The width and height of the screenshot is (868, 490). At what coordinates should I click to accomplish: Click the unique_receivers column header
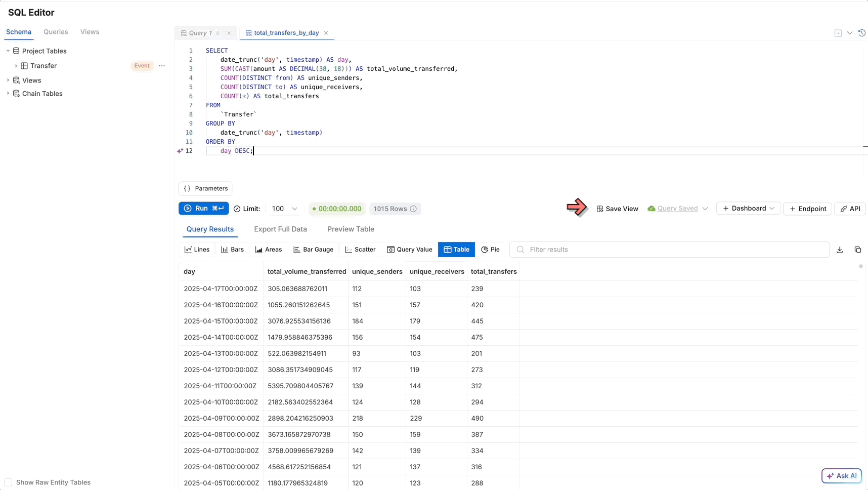click(437, 272)
